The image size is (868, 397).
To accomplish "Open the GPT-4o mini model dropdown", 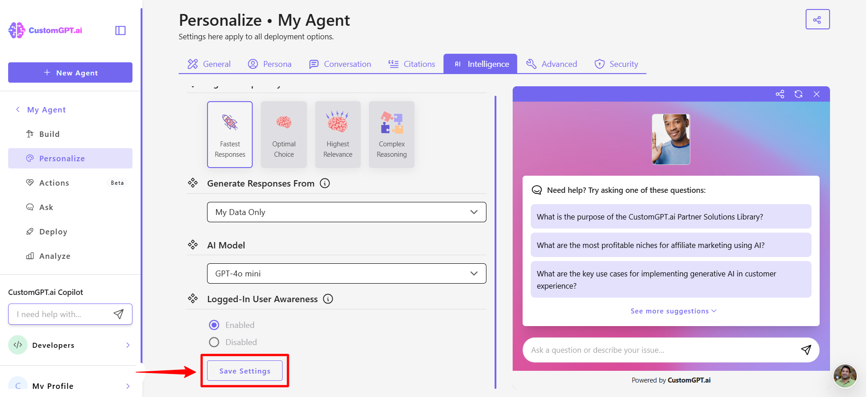I will pos(346,274).
